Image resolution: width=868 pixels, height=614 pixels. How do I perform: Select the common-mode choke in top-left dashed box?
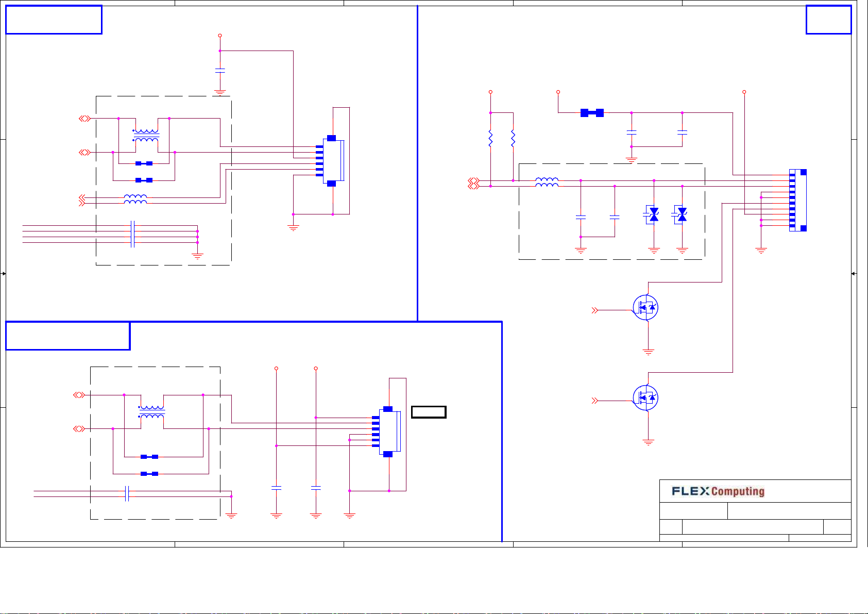click(146, 136)
